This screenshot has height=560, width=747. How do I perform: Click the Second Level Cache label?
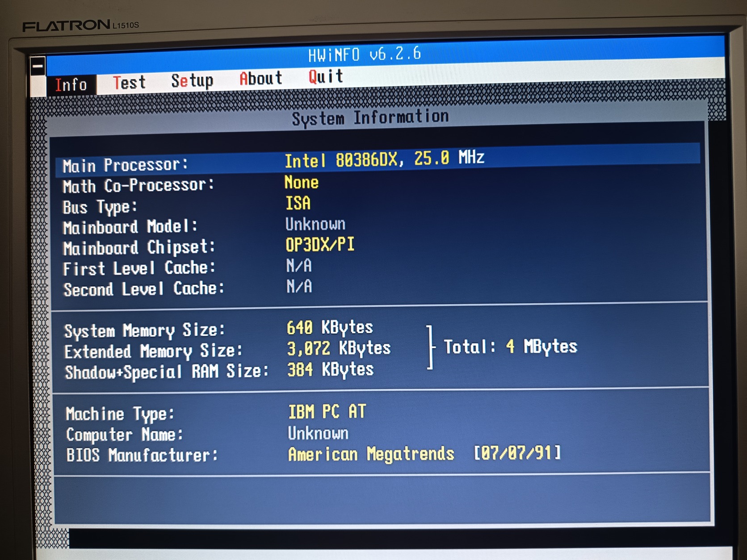pyautogui.click(x=144, y=289)
